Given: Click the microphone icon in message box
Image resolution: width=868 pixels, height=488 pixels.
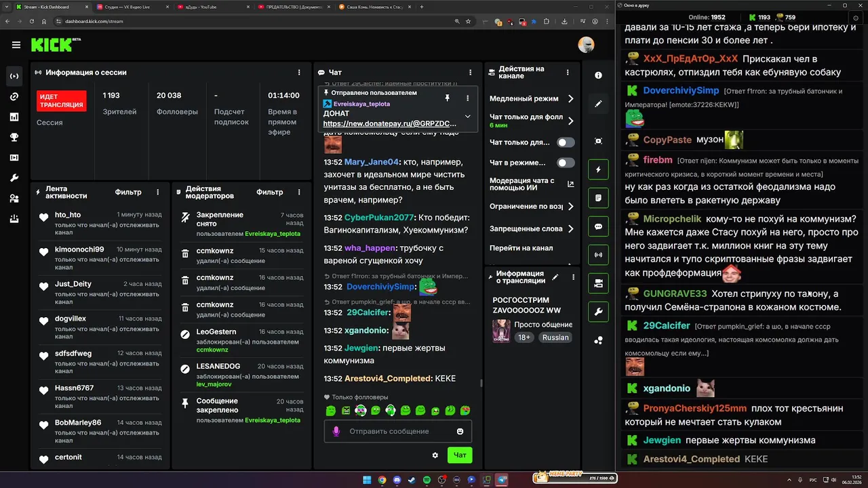Looking at the screenshot, I should pos(336,431).
